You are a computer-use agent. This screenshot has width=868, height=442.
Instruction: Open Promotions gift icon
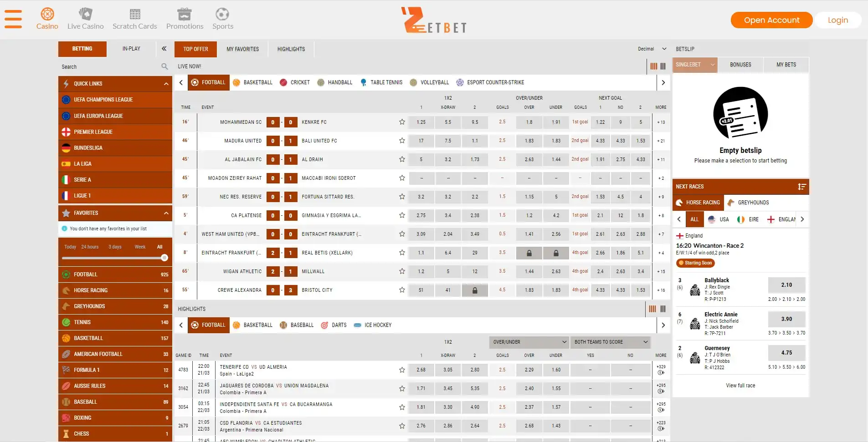click(x=184, y=14)
